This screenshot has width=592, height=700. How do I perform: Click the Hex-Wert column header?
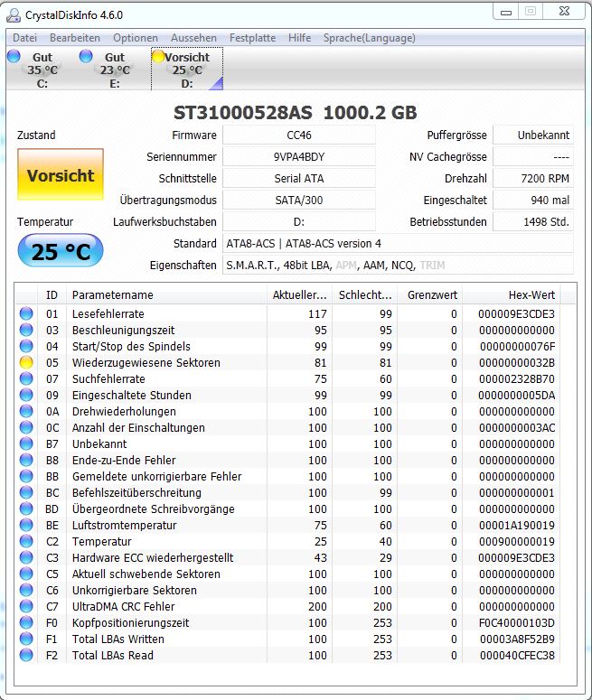tap(512, 294)
